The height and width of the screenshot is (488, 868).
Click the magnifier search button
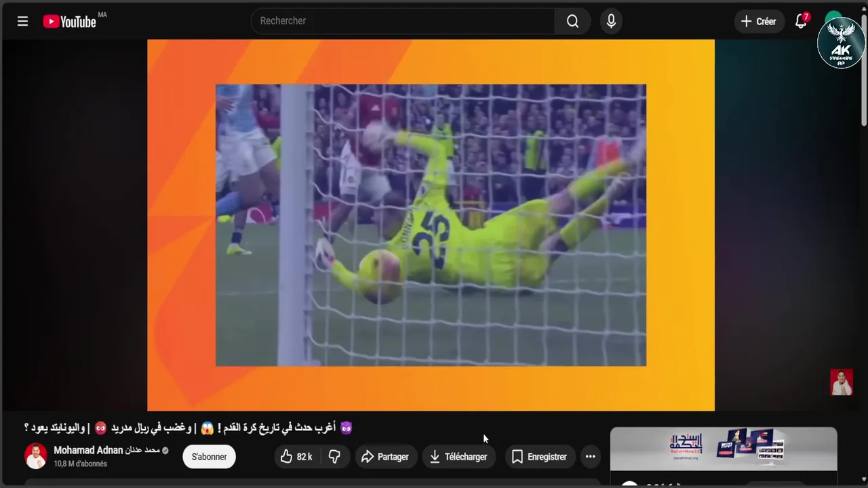tap(572, 21)
